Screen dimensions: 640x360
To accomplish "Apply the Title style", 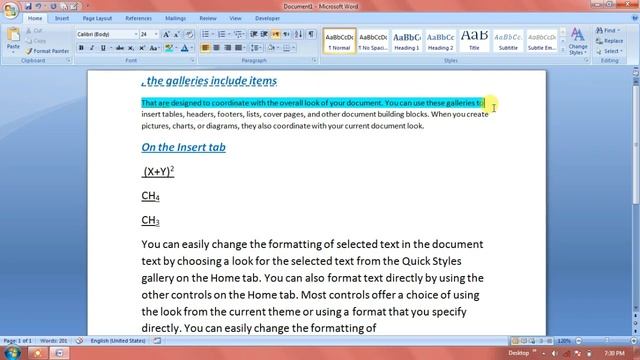I will point(474,41).
